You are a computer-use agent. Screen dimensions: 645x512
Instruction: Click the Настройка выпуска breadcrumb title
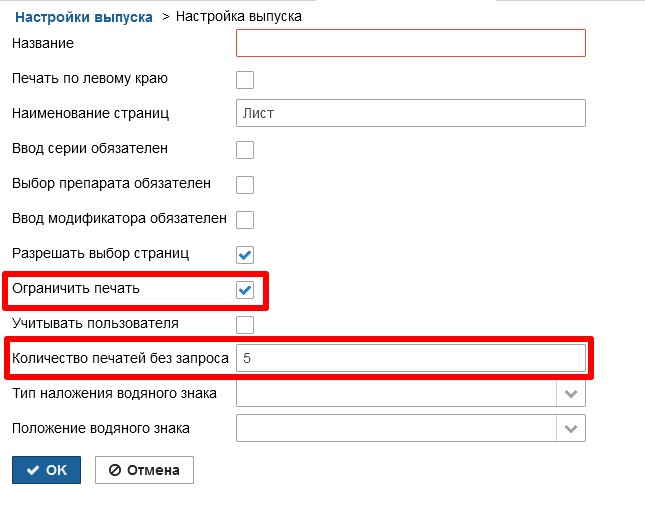tap(239, 16)
